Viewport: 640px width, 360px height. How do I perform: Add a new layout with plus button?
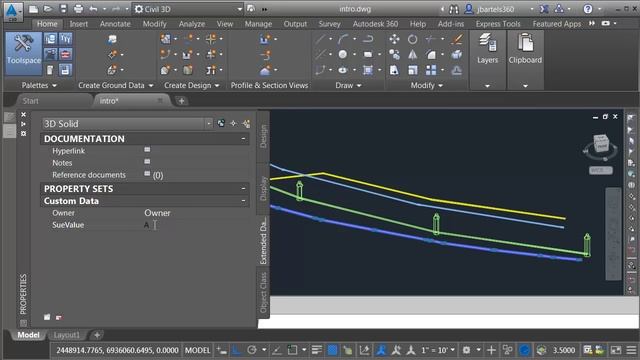click(x=97, y=335)
